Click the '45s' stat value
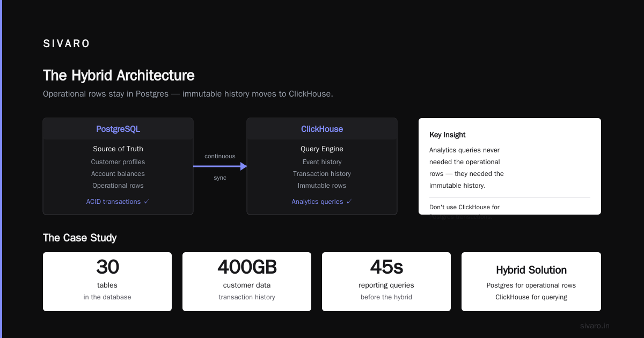The width and height of the screenshot is (644, 338). tap(386, 267)
